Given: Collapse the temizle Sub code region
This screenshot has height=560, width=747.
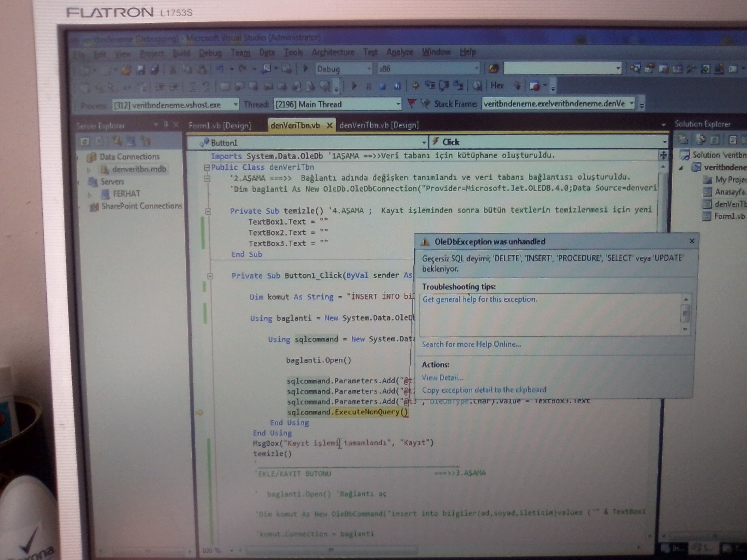Looking at the screenshot, I should tap(208, 211).
